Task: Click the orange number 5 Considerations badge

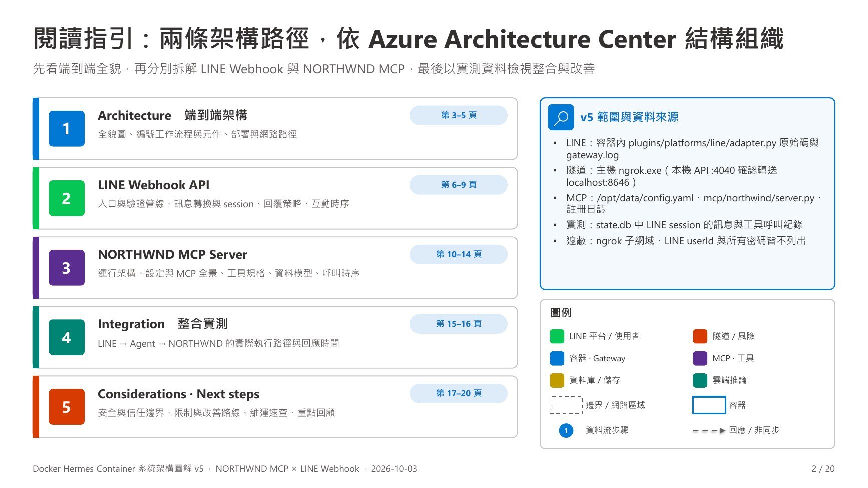Action: (67, 407)
